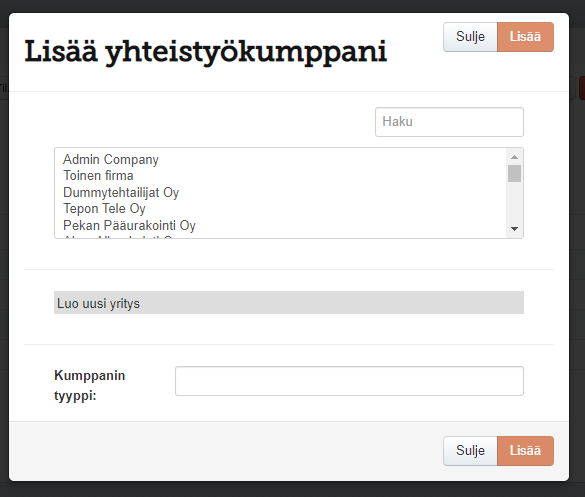Click the company list scrollbar thumb
This screenshot has width=585, height=497.
(514, 174)
